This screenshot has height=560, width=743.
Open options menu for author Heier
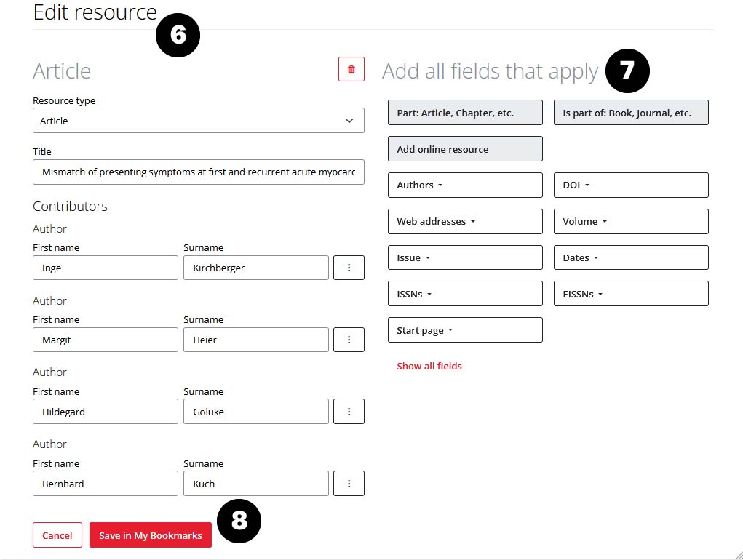tap(349, 340)
